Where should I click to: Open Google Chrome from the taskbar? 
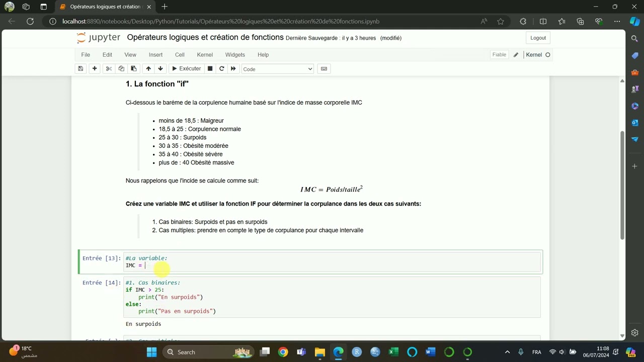coord(283,352)
